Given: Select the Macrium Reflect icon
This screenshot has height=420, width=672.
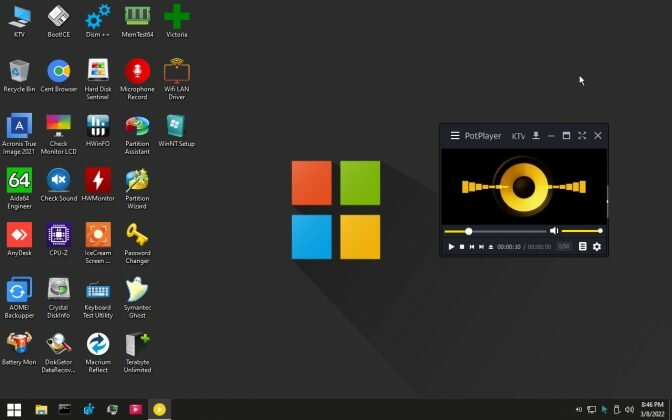Looking at the screenshot, I should coord(98,352).
